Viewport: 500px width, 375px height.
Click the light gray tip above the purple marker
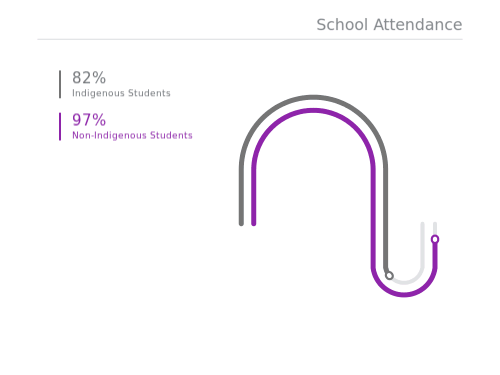[x=435, y=228]
